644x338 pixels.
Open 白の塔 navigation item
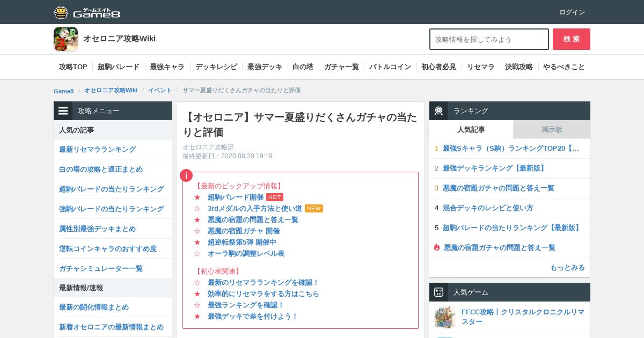pos(303,67)
